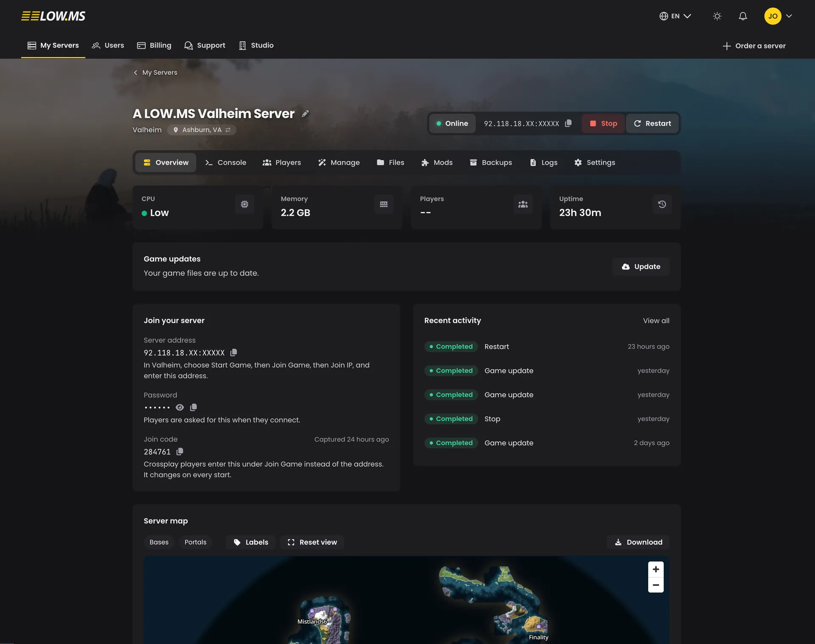Go back to My Servers breadcrumb
The height and width of the screenshot is (644, 815).
pyautogui.click(x=155, y=73)
